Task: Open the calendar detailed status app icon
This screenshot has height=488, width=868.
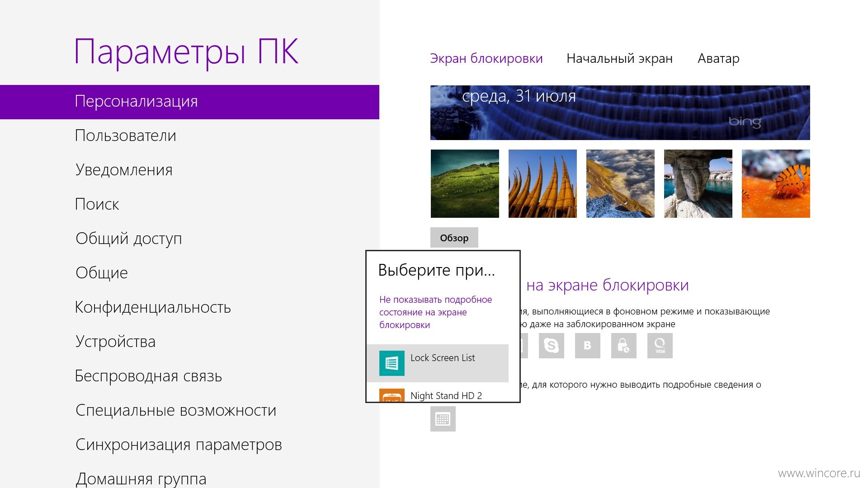Action: tap(443, 419)
